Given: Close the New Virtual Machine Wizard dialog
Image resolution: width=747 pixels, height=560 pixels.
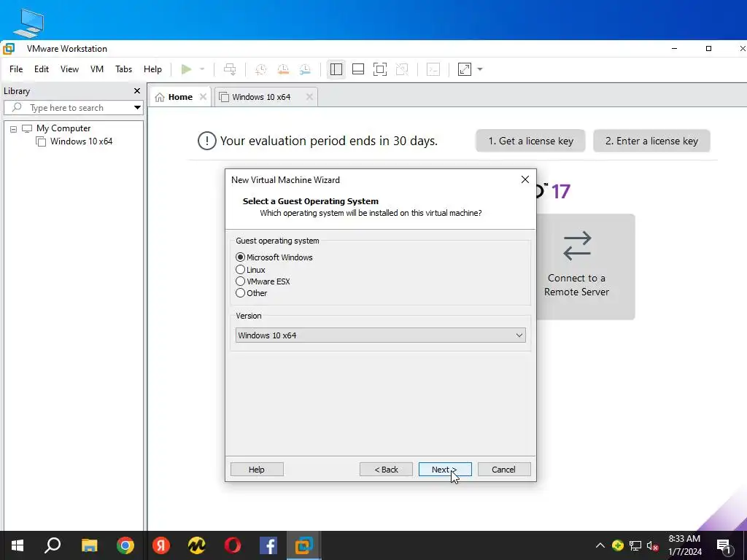Looking at the screenshot, I should 525,179.
